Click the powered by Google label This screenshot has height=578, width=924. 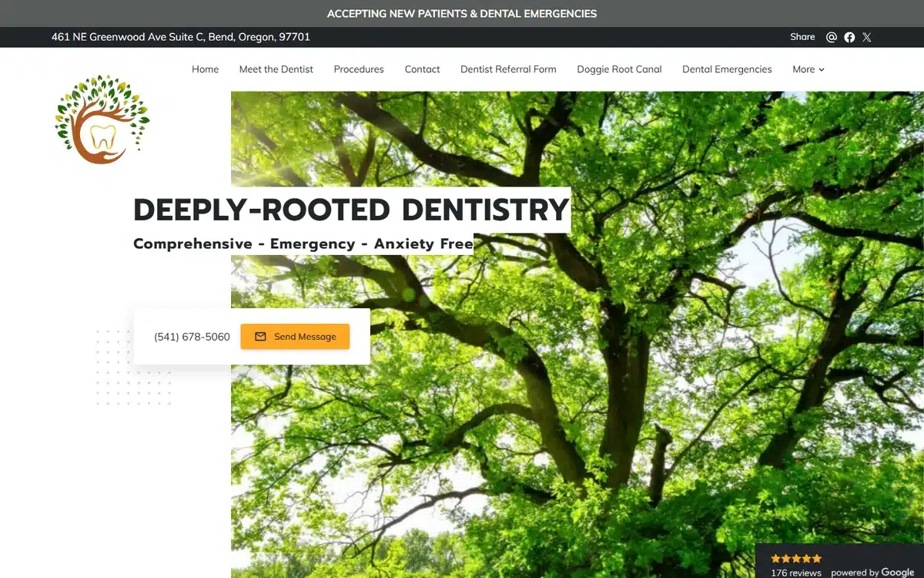tap(872, 573)
